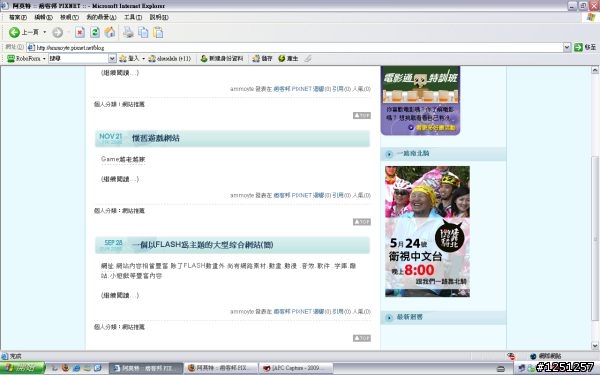Stop page loading with red X icon
Screen dimensions: 600x375
[x=80, y=33]
